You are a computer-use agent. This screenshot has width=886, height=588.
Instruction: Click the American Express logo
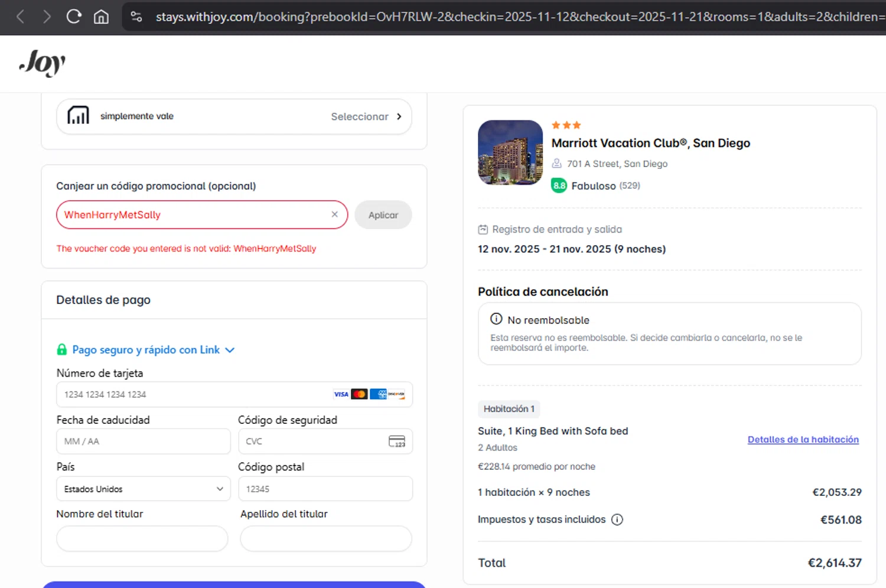pos(378,394)
